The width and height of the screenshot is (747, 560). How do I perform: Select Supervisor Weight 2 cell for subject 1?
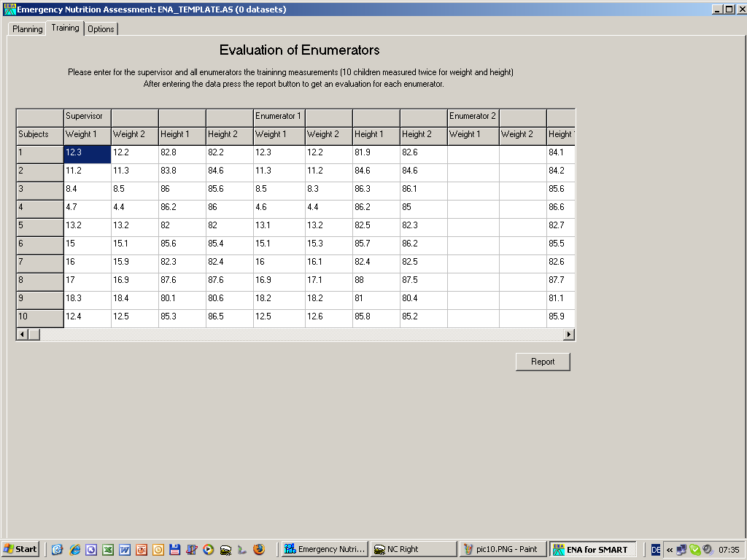coord(134,154)
